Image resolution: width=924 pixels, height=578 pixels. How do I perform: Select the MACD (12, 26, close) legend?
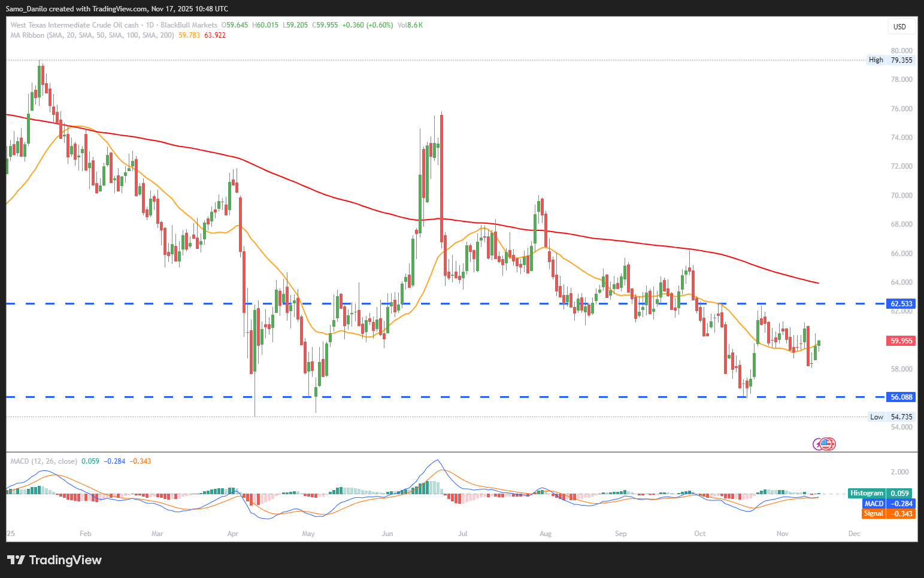44,461
